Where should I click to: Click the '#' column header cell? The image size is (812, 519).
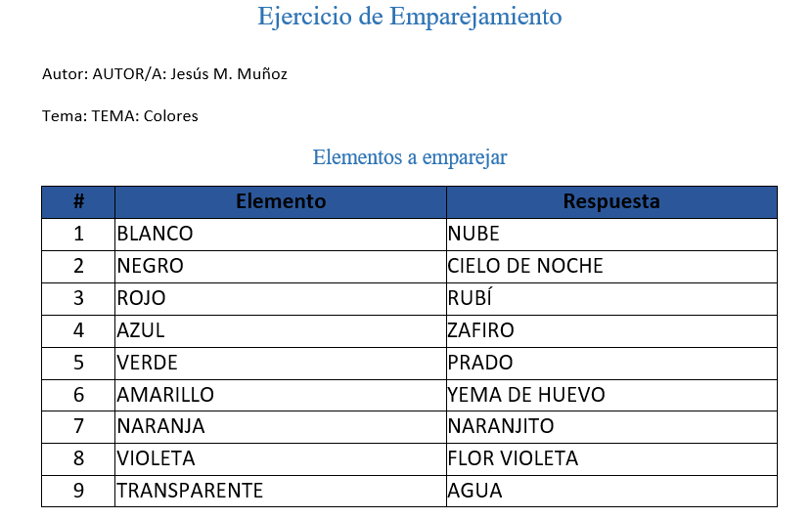(x=78, y=201)
